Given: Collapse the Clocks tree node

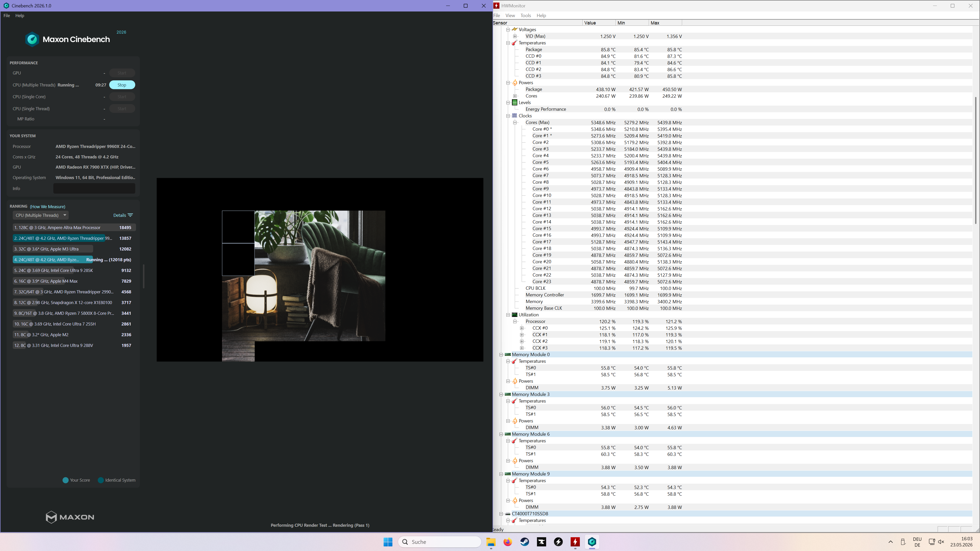Looking at the screenshot, I should pos(508,116).
